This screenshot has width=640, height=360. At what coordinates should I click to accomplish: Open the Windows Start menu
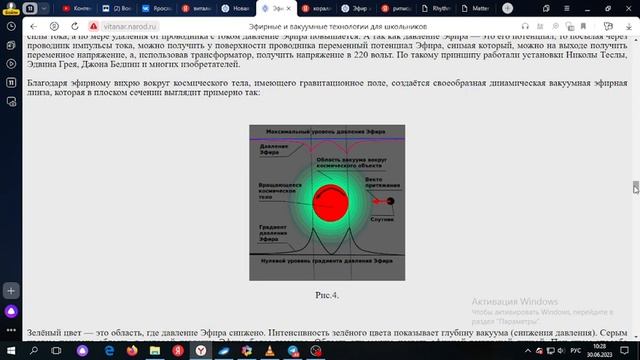pos(11,351)
